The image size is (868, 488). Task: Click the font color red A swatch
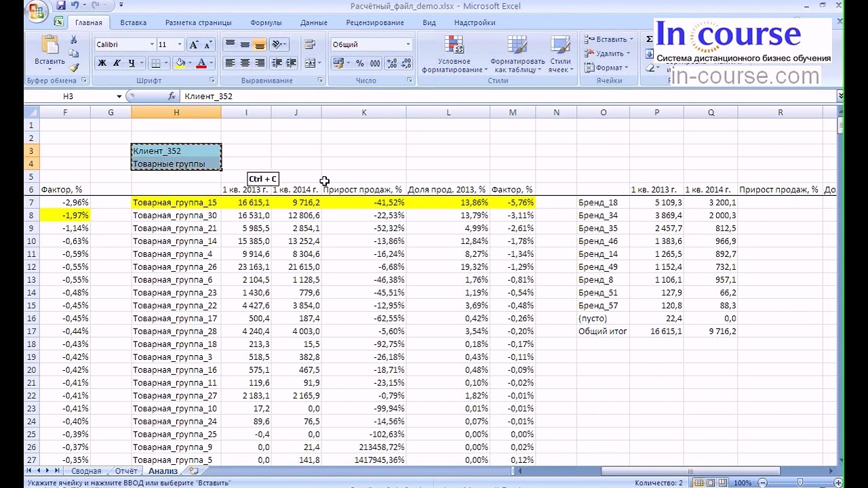point(201,63)
